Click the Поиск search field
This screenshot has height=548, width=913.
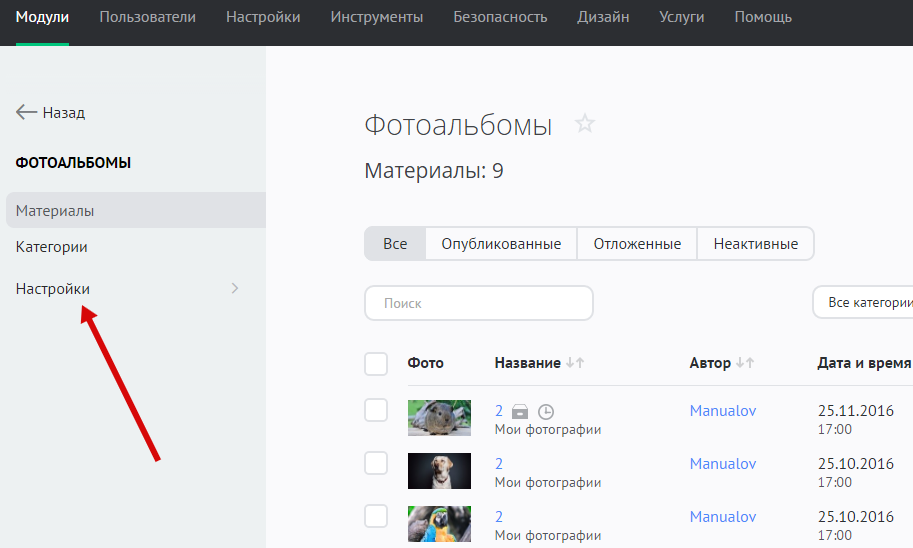479,303
